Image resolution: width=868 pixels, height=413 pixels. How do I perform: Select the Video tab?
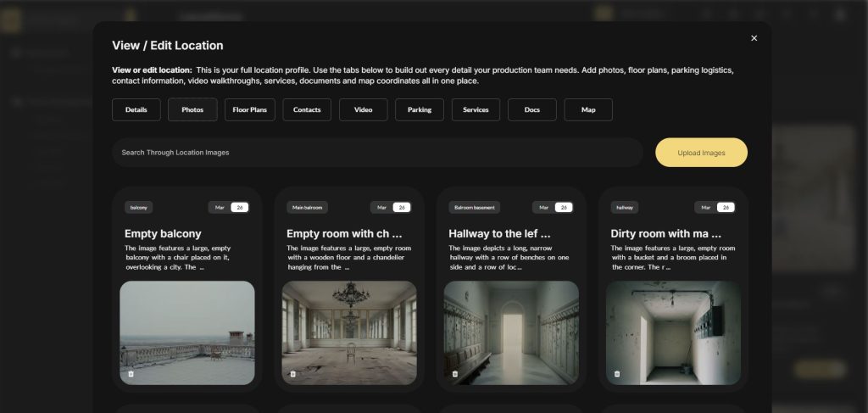363,109
